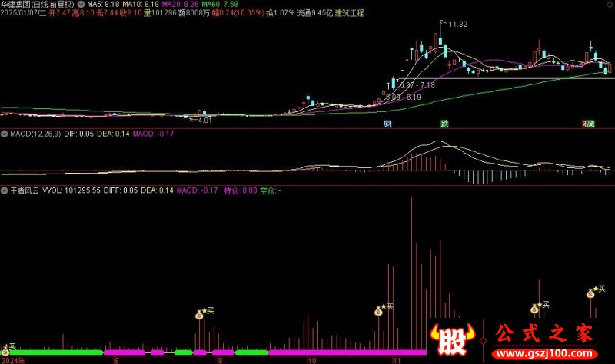615x364 pixels.
Task: Click the tallest volume bar in 王者风云 panel
Action: 411,274
